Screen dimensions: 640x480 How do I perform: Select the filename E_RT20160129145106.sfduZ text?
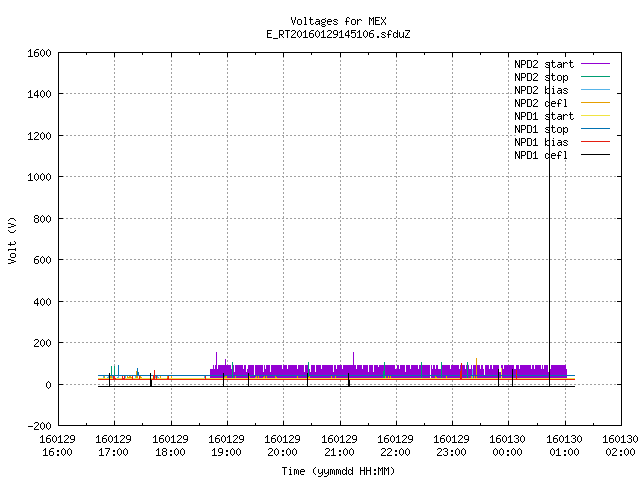pos(338,34)
